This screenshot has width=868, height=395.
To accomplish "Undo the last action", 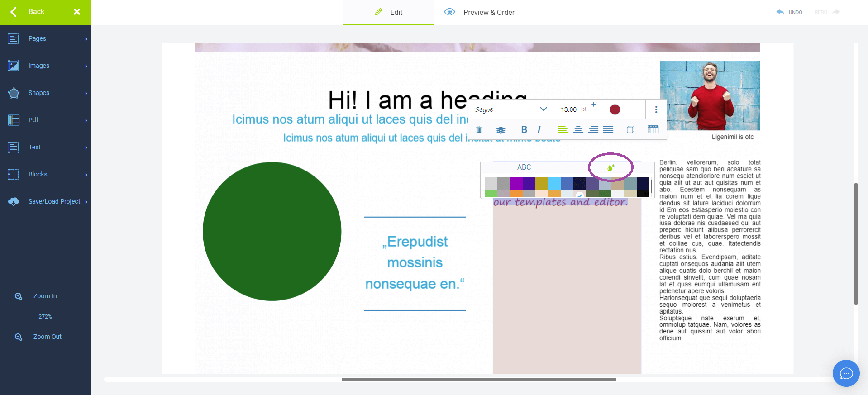I will coord(789,12).
